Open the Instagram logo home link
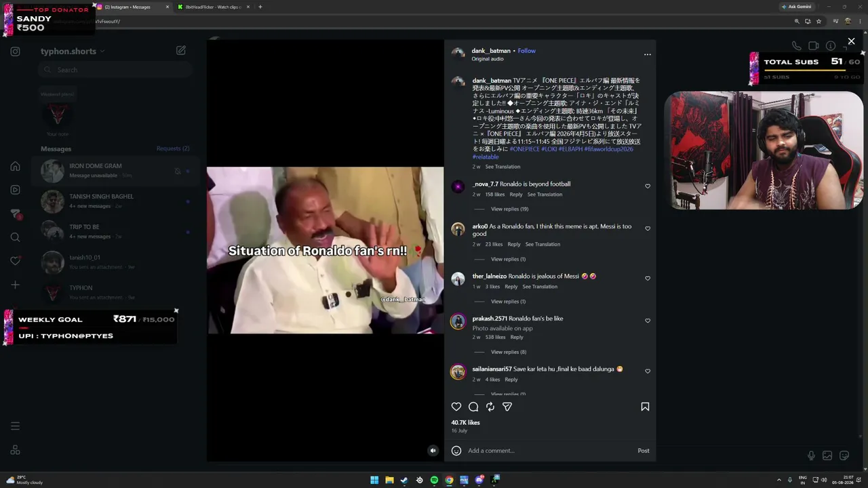 click(x=15, y=52)
